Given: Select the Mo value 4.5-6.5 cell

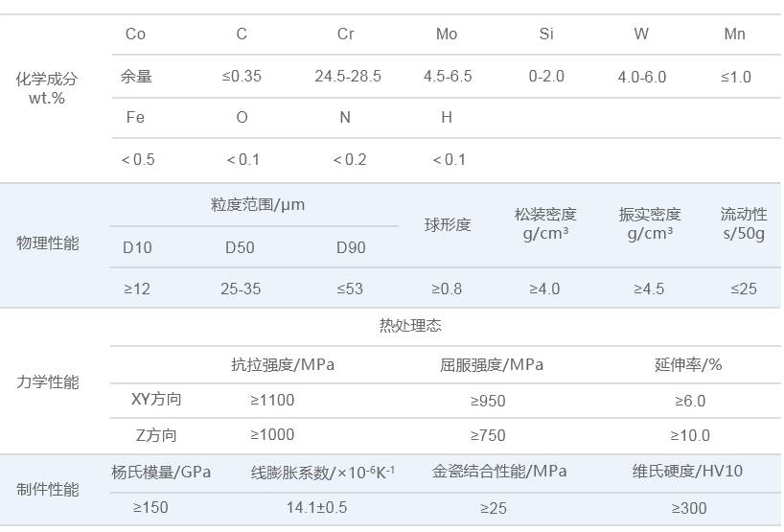Looking at the screenshot, I should pyautogui.click(x=448, y=77).
